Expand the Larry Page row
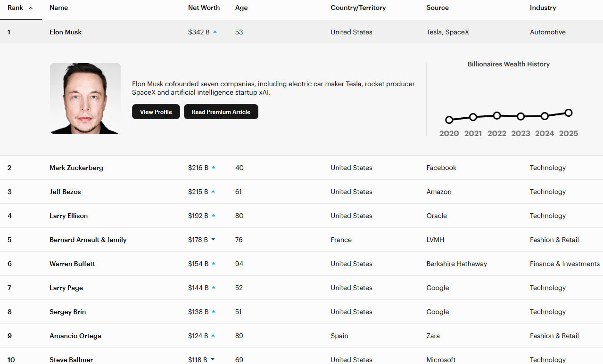Screen dimensions: 603x364 click(x=301, y=288)
